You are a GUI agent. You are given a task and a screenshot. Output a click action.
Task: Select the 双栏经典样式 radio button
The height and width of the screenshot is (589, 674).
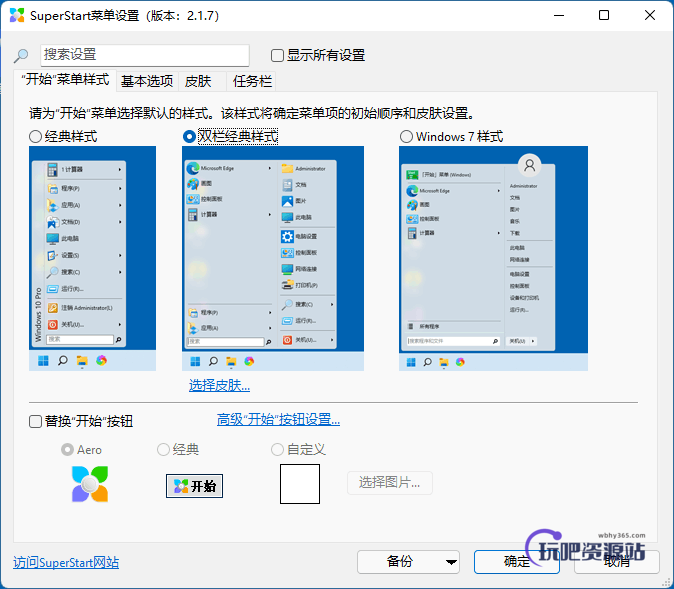pyautogui.click(x=189, y=137)
